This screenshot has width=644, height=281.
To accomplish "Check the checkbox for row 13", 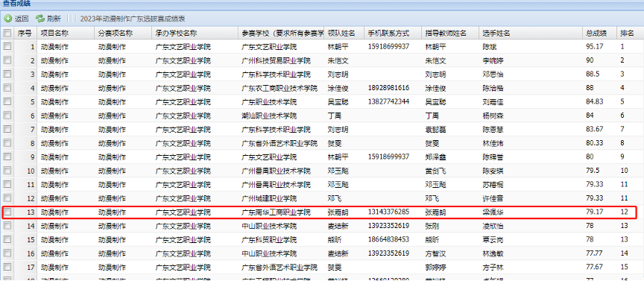I will tap(7, 212).
